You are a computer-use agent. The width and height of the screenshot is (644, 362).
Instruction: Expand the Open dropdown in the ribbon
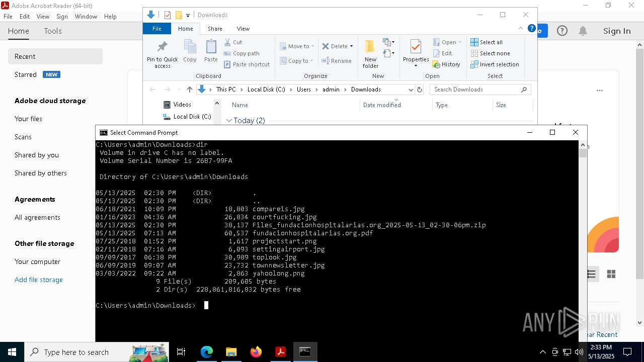[459, 42]
